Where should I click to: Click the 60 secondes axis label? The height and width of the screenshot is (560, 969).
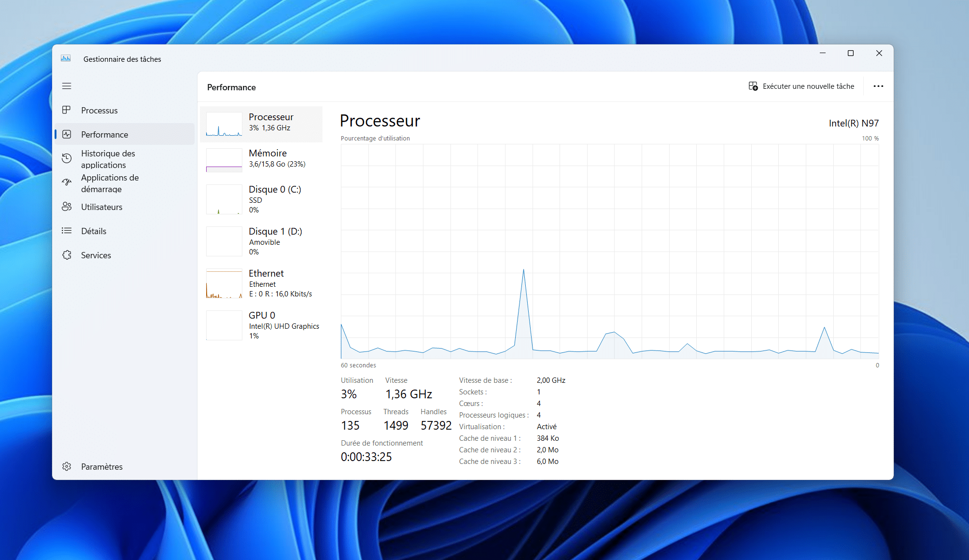tap(358, 365)
